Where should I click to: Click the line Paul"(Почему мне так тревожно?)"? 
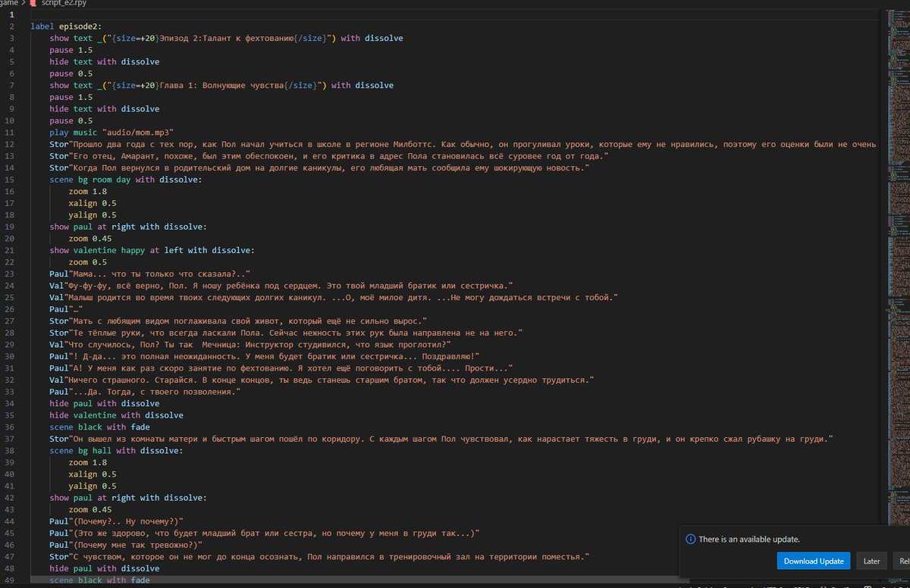point(127,544)
